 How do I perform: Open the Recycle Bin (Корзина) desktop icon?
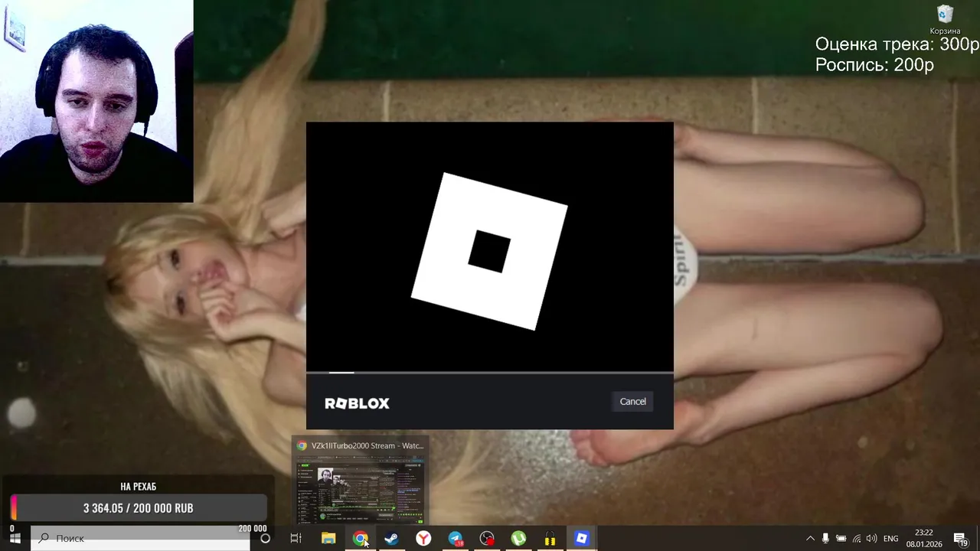(x=945, y=19)
